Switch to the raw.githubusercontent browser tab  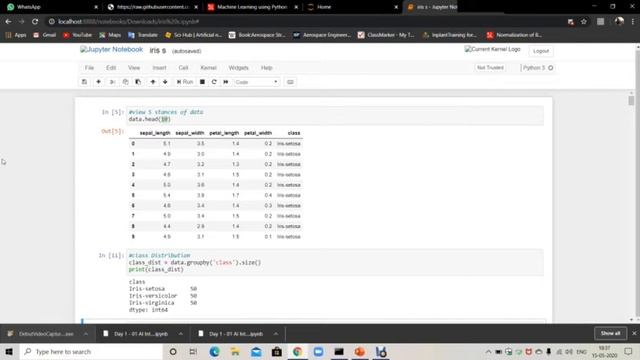tap(152, 7)
